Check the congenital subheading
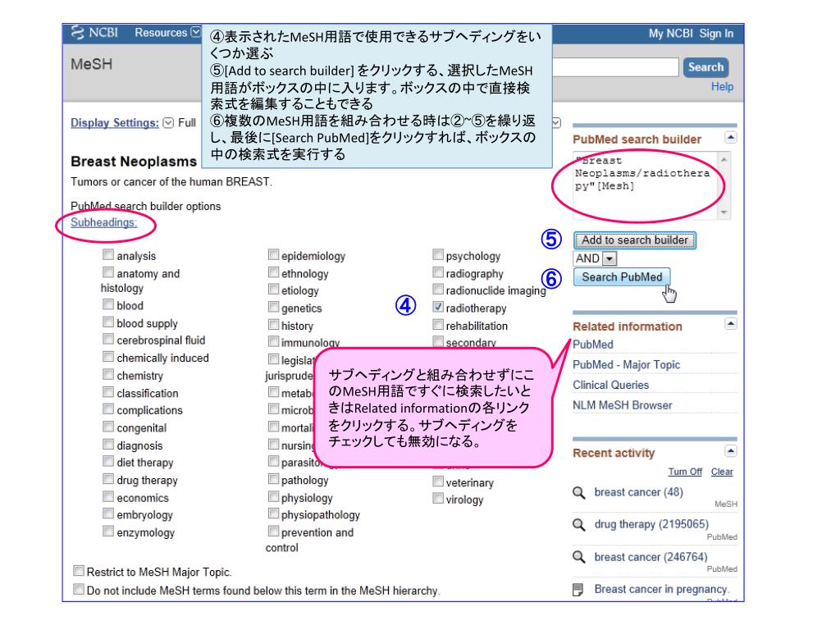This screenshot has height=630, width=840. (108, 427)
